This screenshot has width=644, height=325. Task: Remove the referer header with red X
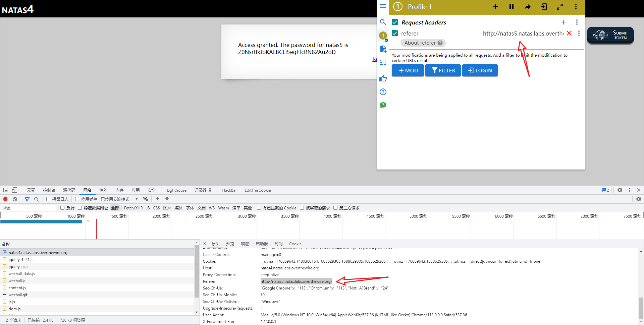coord(569,33)
